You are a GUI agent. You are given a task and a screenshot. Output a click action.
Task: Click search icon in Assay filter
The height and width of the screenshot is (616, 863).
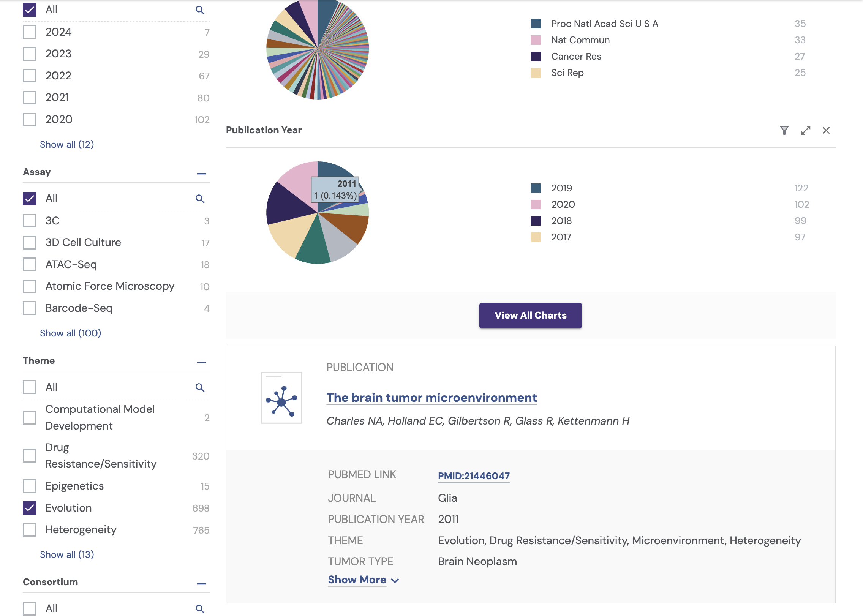point(200,199)
